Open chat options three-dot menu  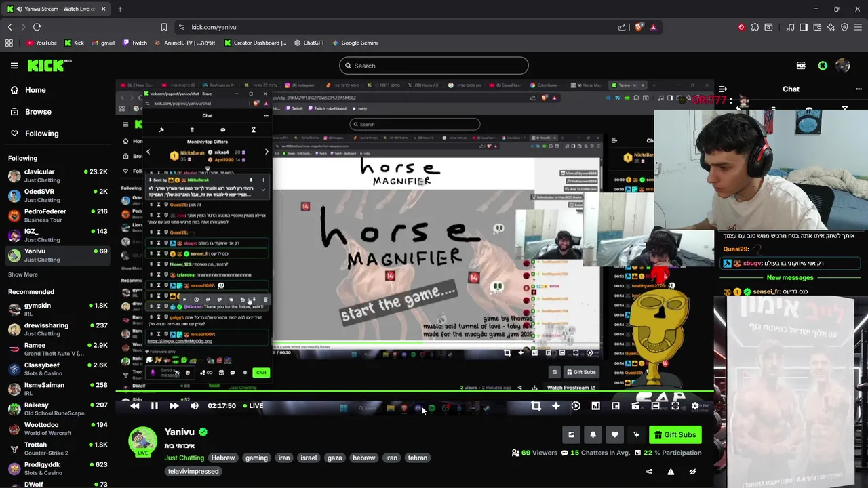pyautogui.click(x=859, y=89)
